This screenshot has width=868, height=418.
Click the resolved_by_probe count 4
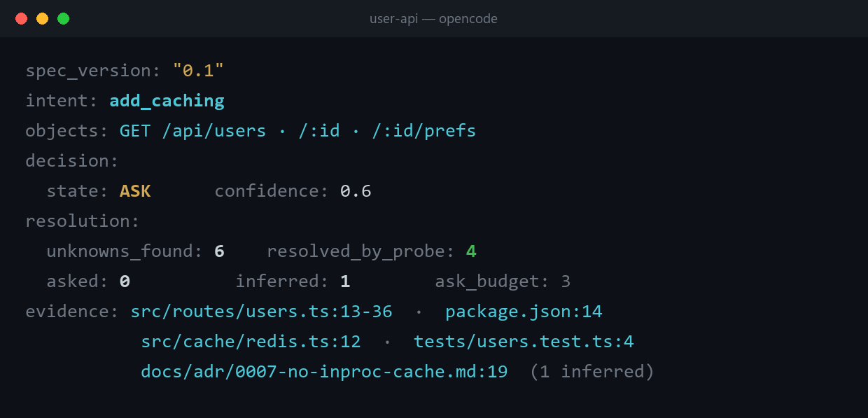click(x=471, y=251)
